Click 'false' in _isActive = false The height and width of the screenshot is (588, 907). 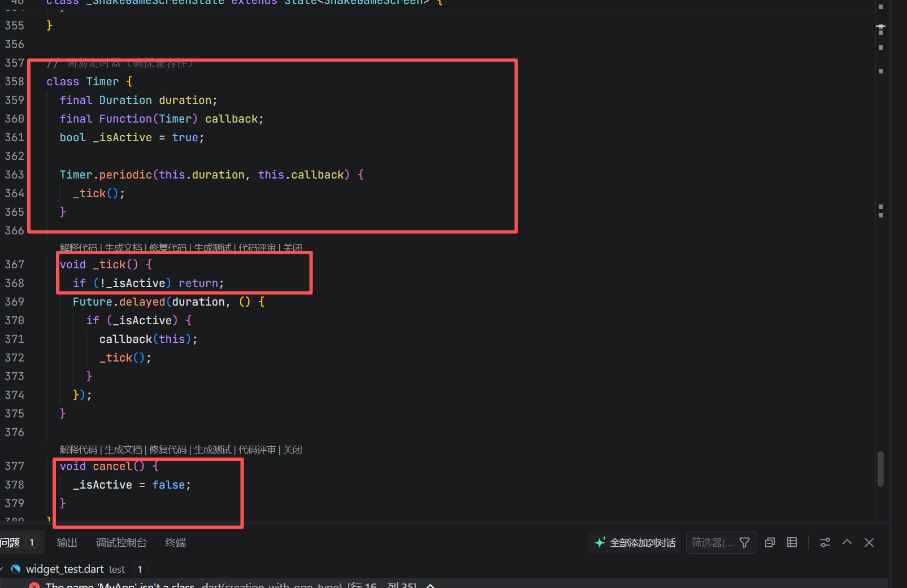168,485
